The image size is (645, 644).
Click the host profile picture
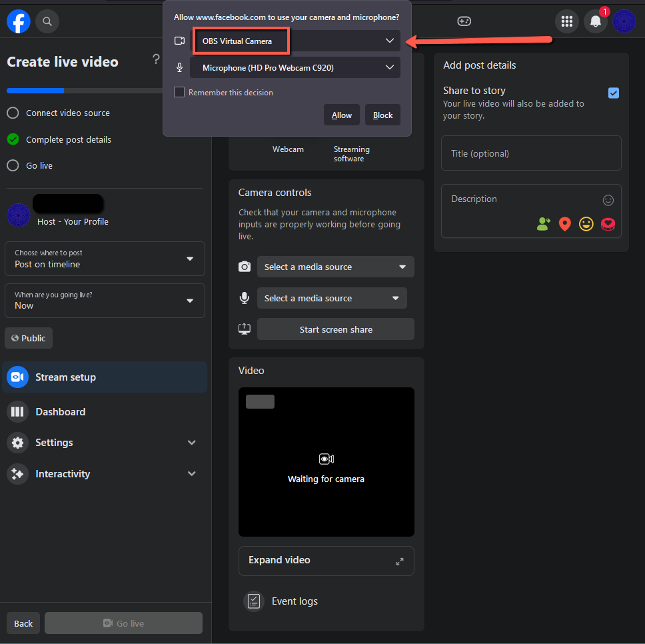point(19,215)
